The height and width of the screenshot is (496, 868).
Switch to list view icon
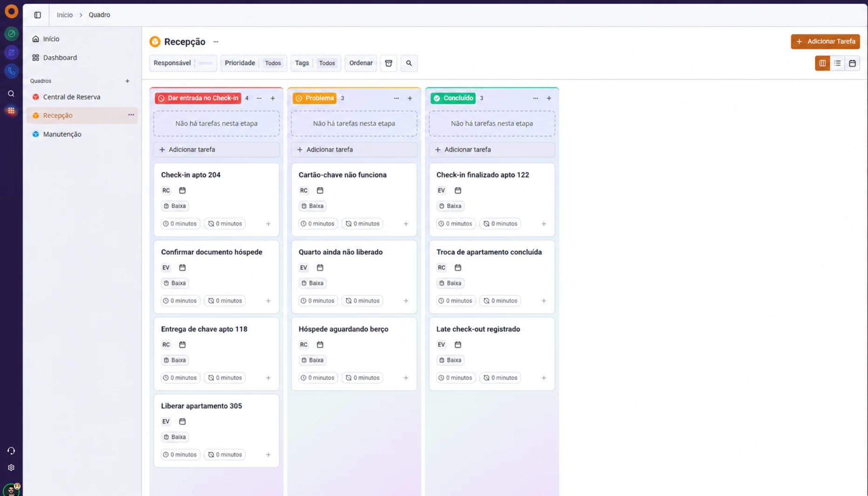[x=837, y=63]
